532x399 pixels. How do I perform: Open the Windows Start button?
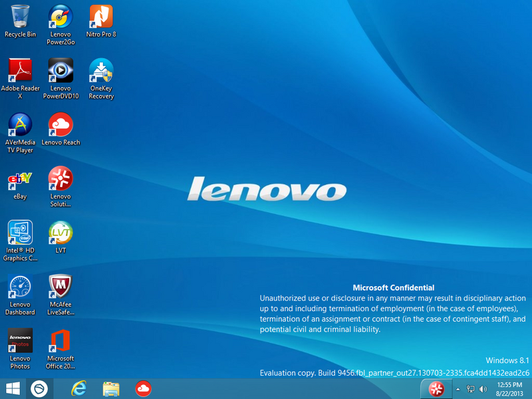[12, 388]
